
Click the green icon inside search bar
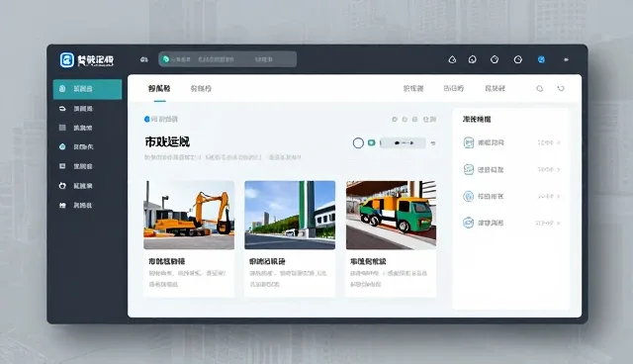click(165, 59)
